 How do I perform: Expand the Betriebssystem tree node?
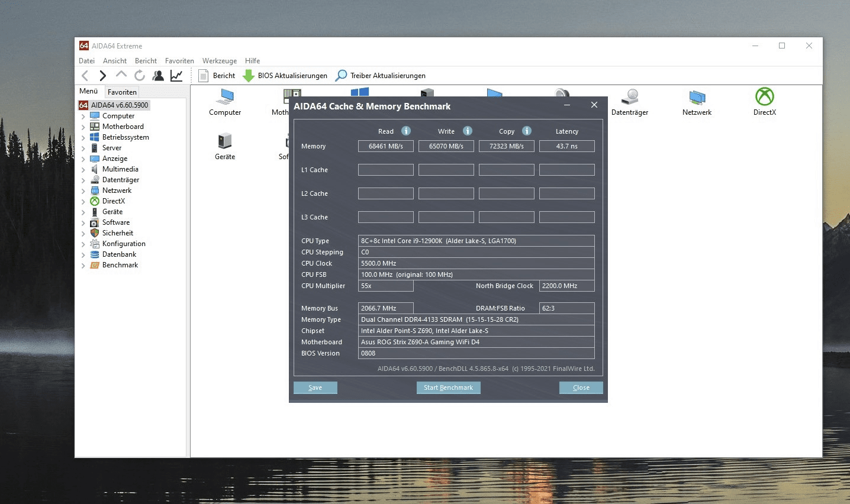[x=83, y=138]
